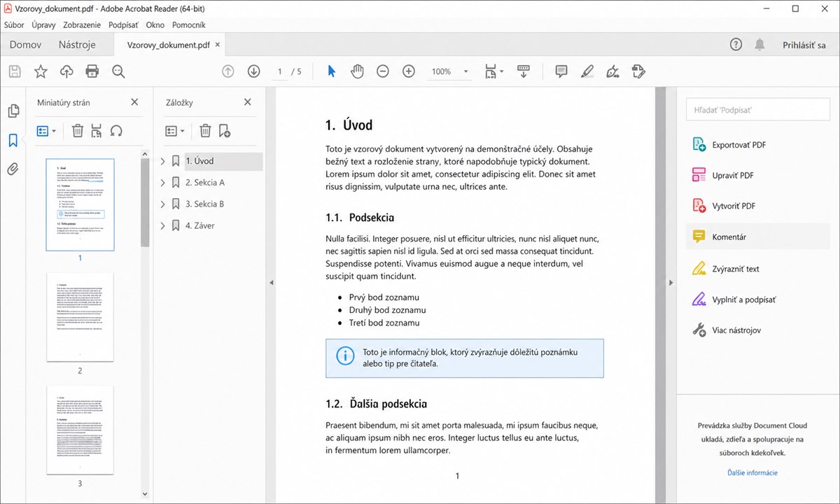Open the find text magnifier icon
Screen dimensions: 840x504
click(118, 71)
